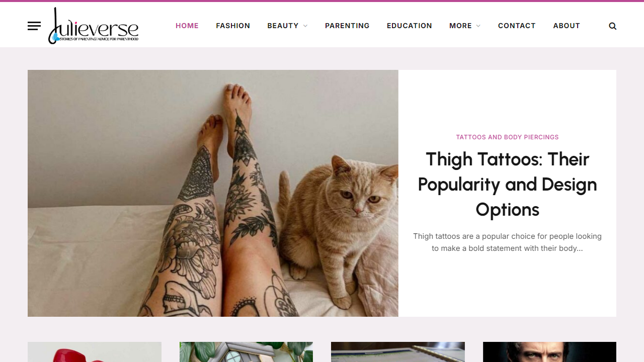Expand the Beauty dropdown chevron

(305, 26)
